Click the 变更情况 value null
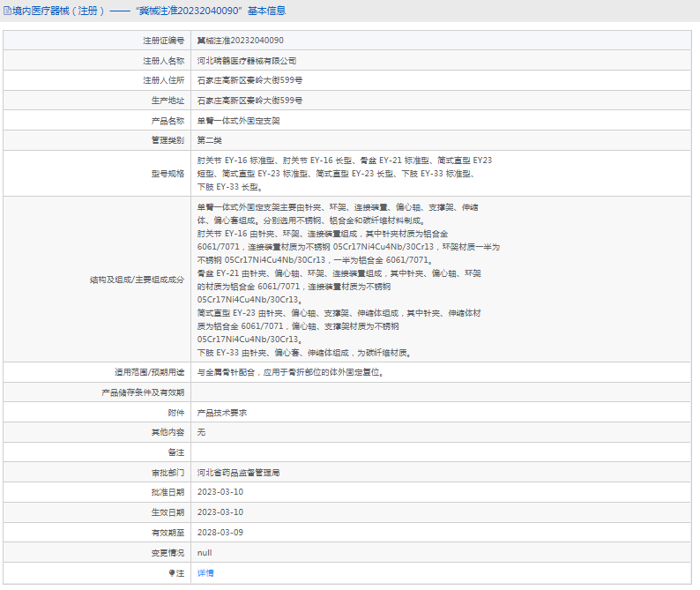 click(x=205, y=553)
